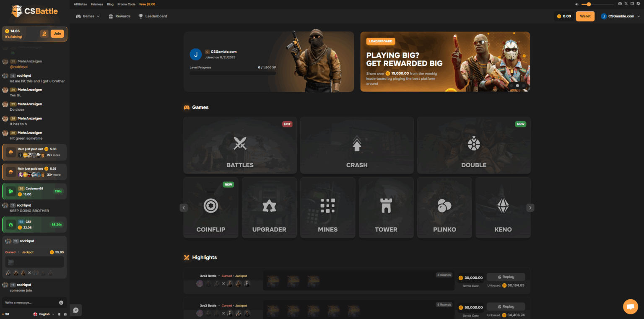This screenshot has width=644, height=319.
Task: Join the active rain event
Action: click(x=57, y=34)
